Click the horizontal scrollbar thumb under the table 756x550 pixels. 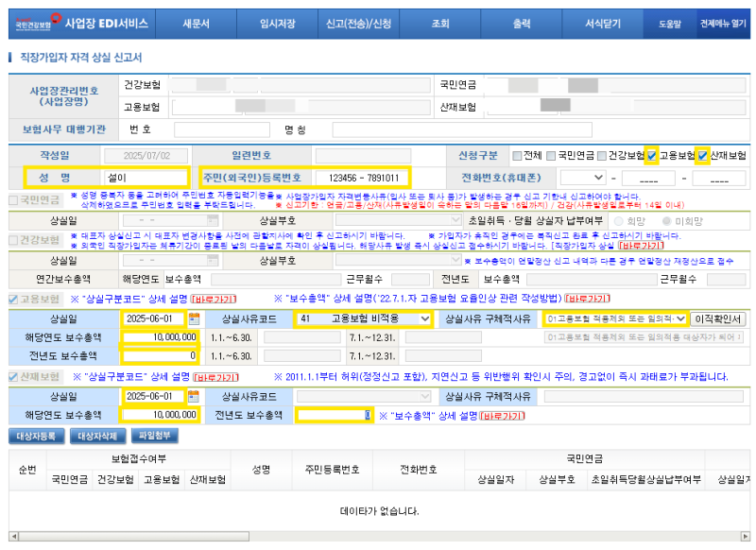pos(133,536)
